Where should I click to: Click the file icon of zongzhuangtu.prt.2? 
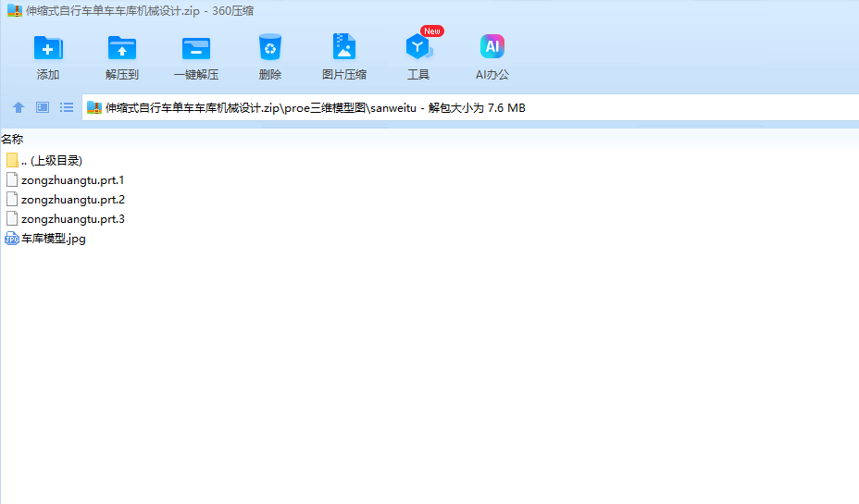[12, 199]
